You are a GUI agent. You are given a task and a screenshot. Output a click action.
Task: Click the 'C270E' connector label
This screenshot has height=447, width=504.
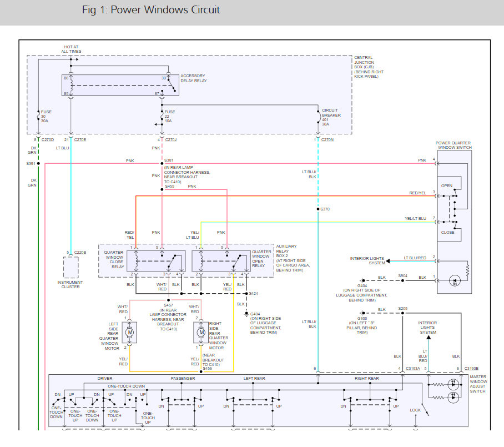click(x=80, y=139)
